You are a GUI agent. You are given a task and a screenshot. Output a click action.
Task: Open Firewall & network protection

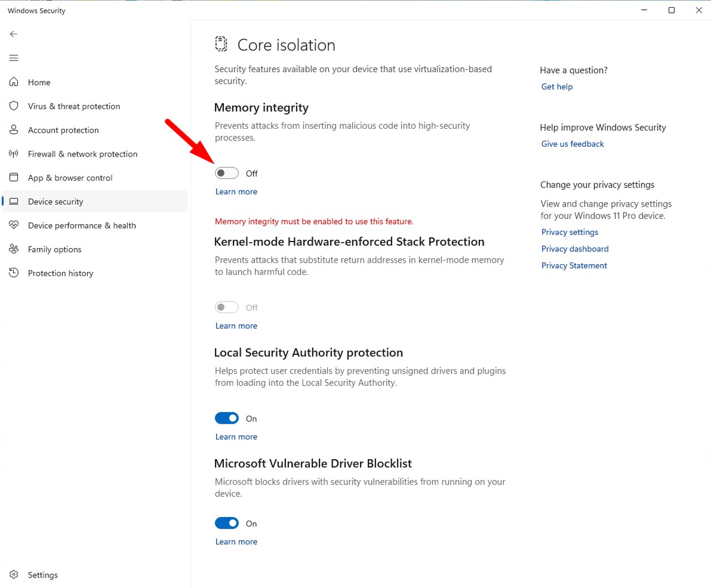coord(95,154)
